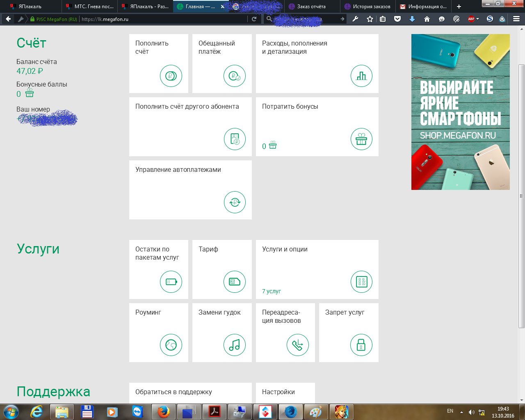525x420 pixels.
Task: Click the page vertical scrollbar
Action: pos(522,196)
